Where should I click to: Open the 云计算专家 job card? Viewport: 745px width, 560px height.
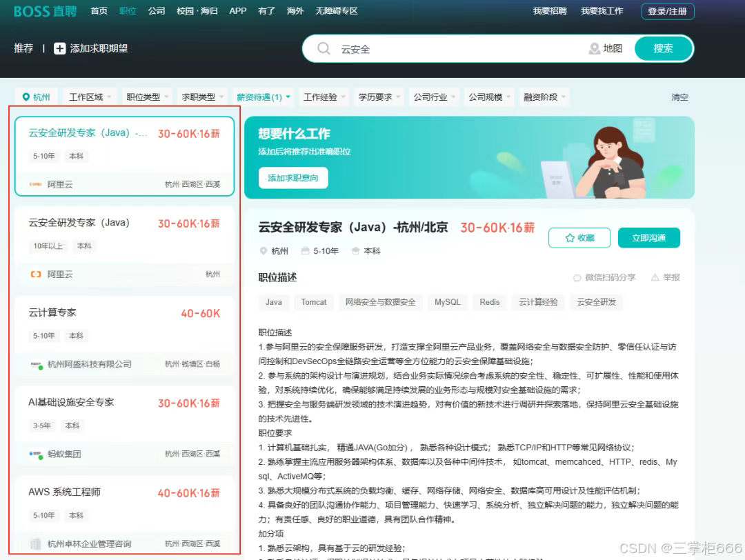[124, 335]
